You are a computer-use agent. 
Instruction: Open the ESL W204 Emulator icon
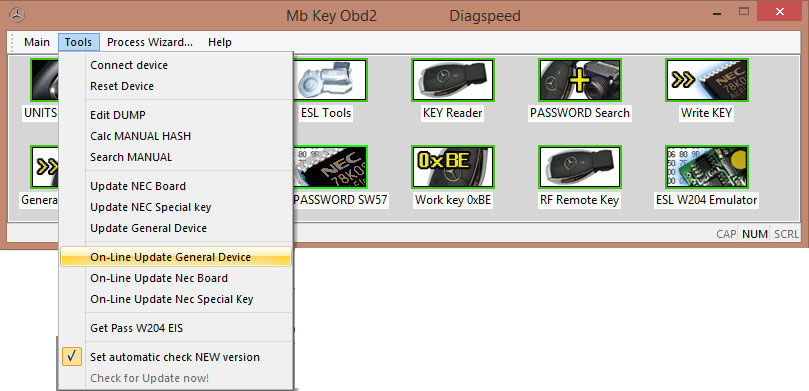(x=706, y=167)
